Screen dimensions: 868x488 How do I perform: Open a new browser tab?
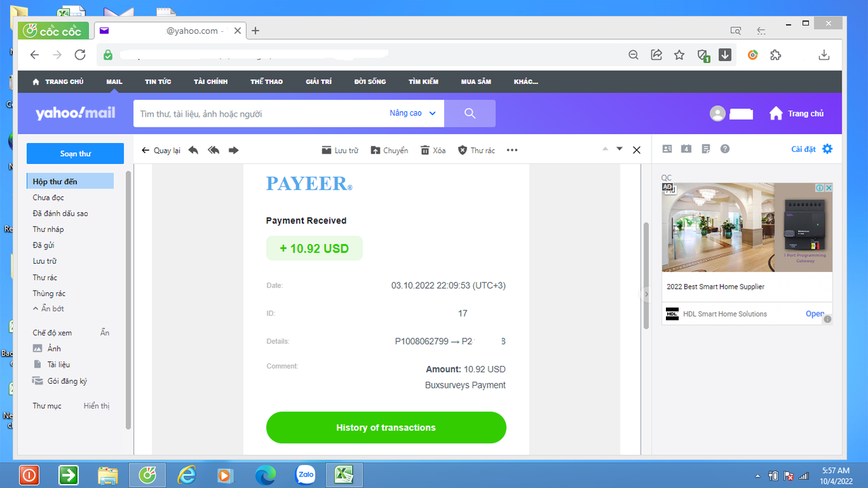(256, 30)
